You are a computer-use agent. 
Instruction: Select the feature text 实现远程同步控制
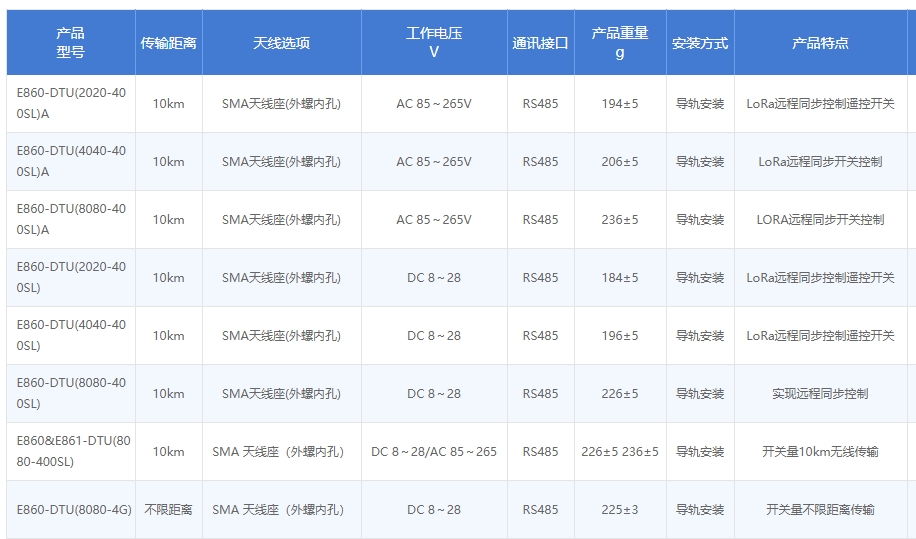[x=820, y=394]
